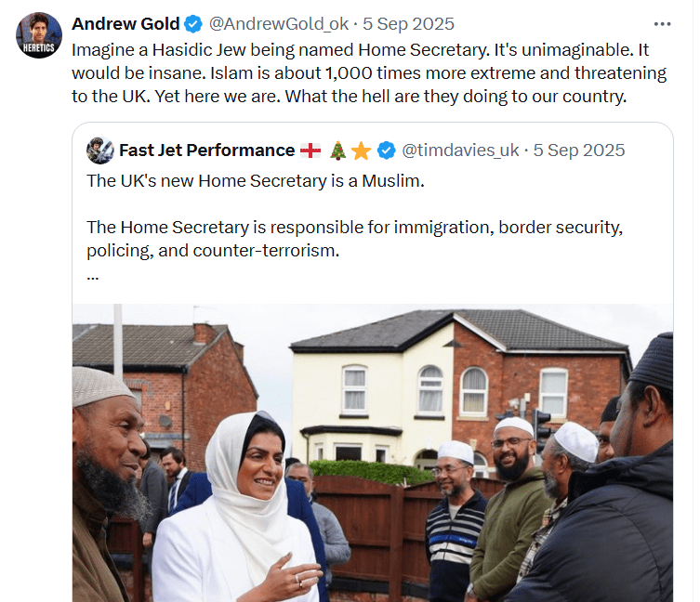Click the Fast Jet Performance avatar
The height and width of the screenshot is (602, 700).
100,150
